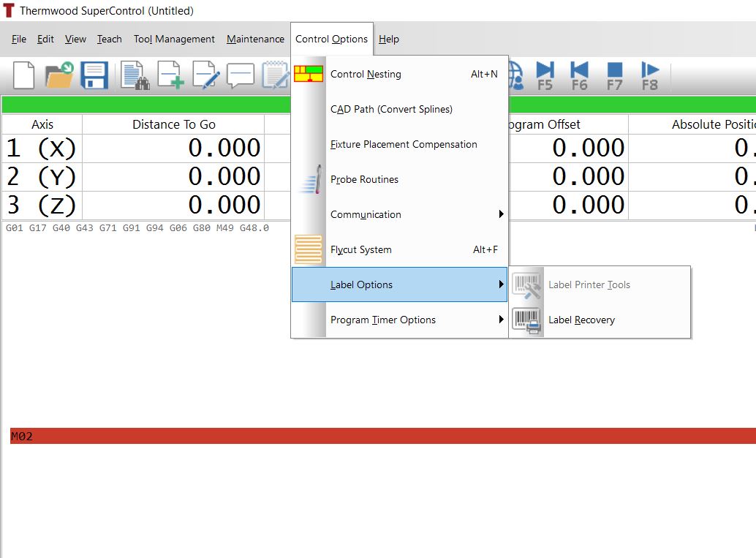Click the Label Recovery barcode printer icon
Screen dimensions: 756x558
point(526,320)
